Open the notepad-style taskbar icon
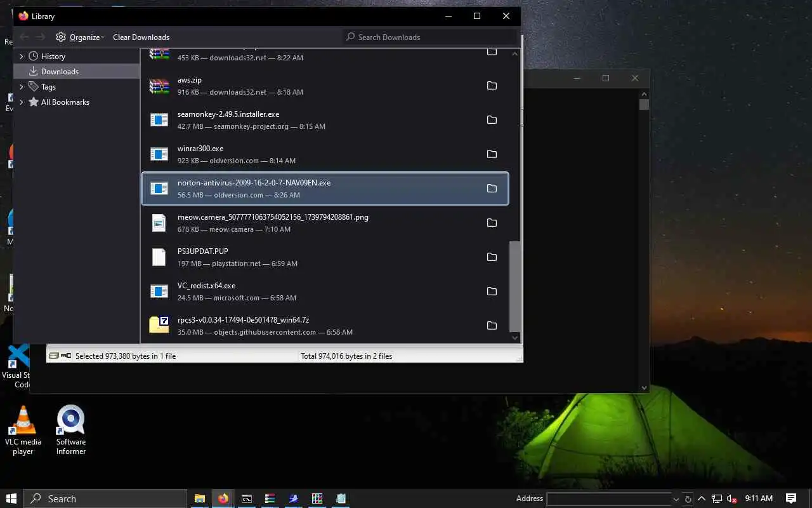This screenshot has width=812, height=508. pos(341,498)
